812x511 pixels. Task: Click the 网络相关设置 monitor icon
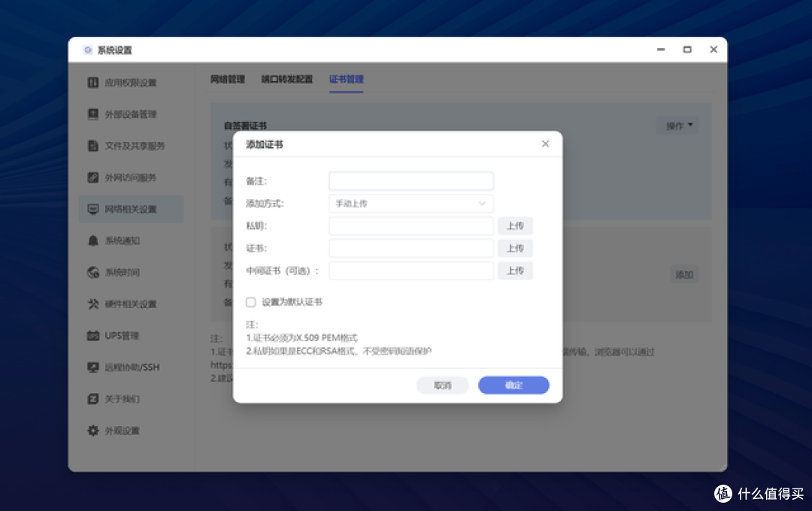[93, 209]
